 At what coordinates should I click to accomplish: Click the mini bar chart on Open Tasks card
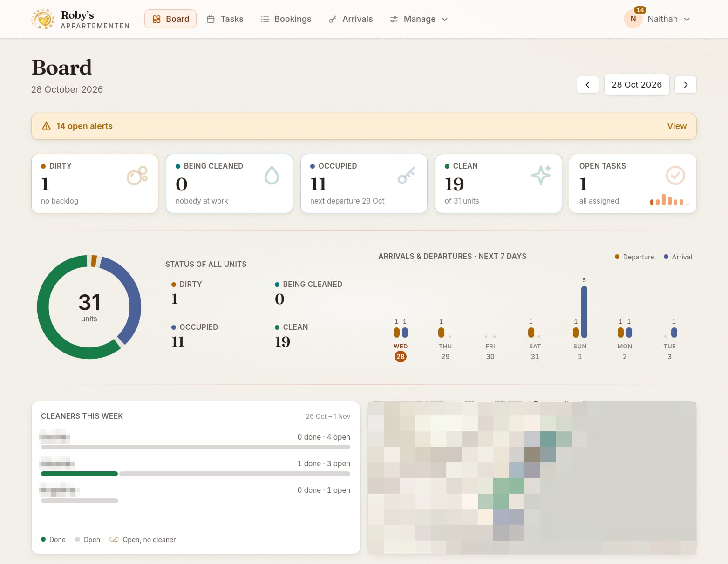pos(669,200)
